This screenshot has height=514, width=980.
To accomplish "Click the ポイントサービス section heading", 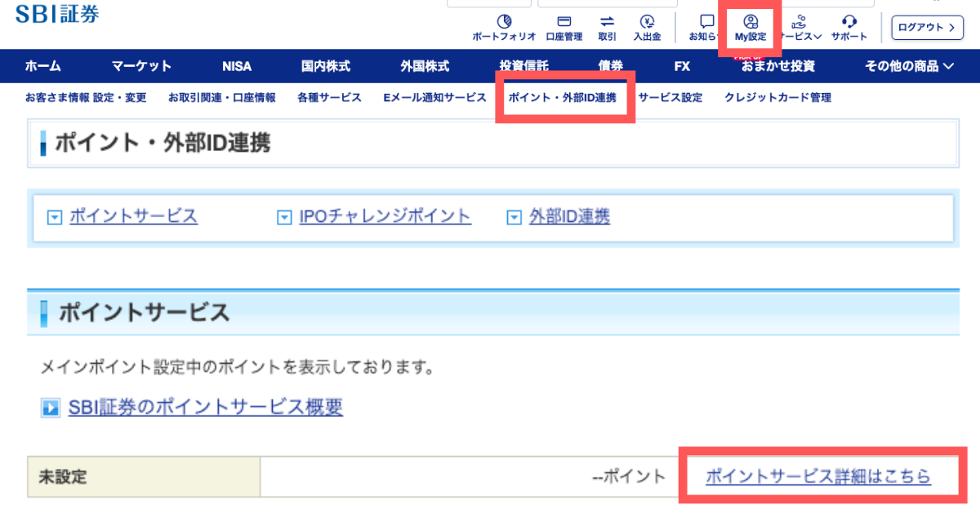I will pos(144,312).
